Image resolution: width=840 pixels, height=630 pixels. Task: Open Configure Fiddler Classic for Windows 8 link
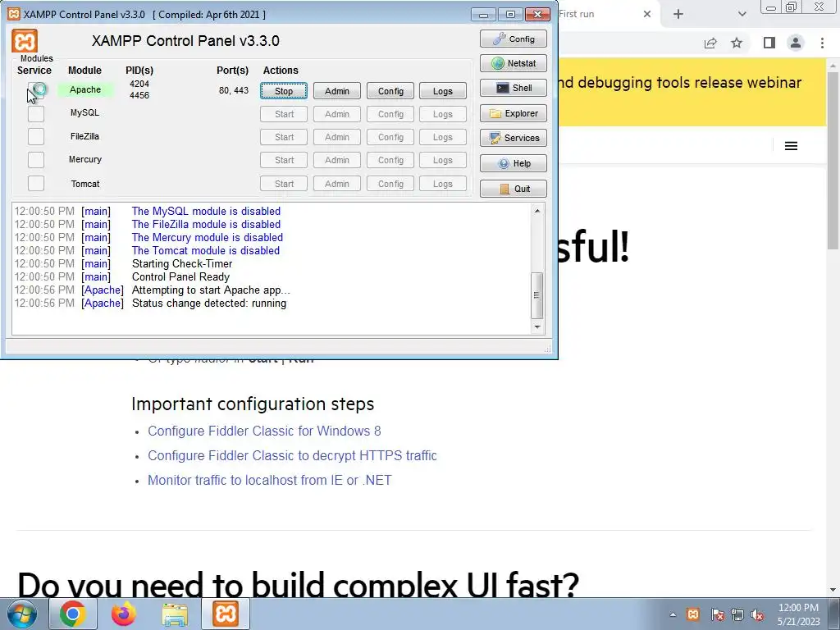264,431
